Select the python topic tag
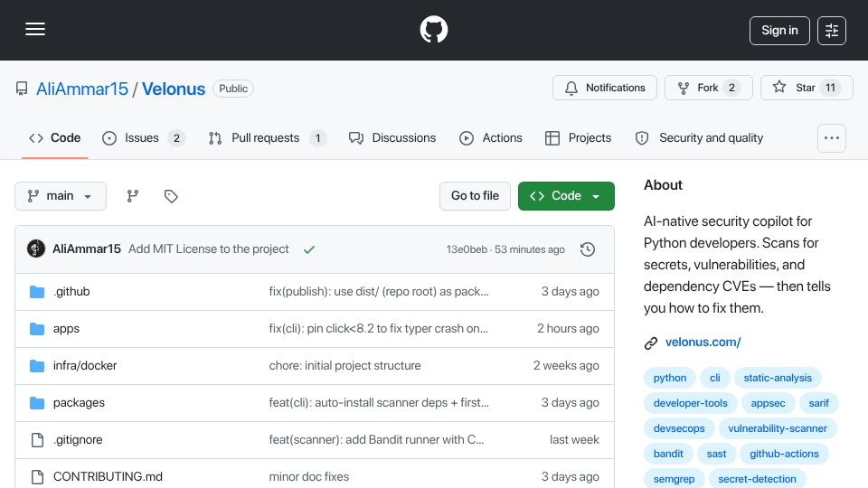Image resolution: width=868 pixels, height=488 pixels. point(670,378)
